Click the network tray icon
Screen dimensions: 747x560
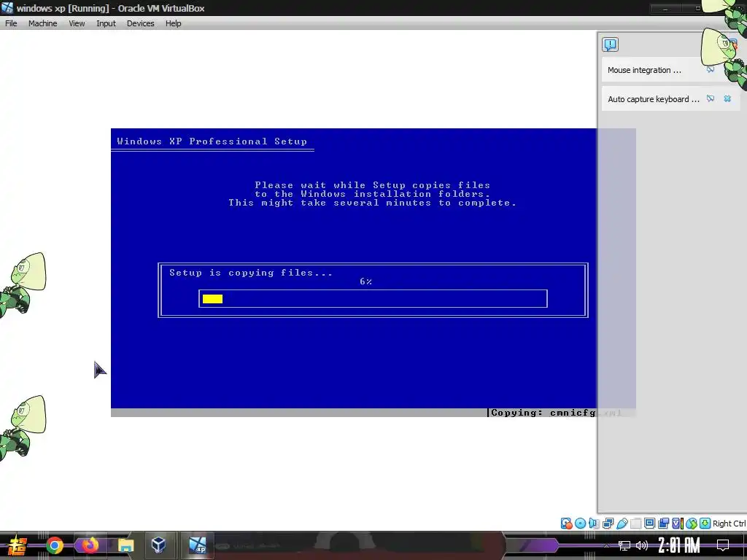click(x=624, y=545)
